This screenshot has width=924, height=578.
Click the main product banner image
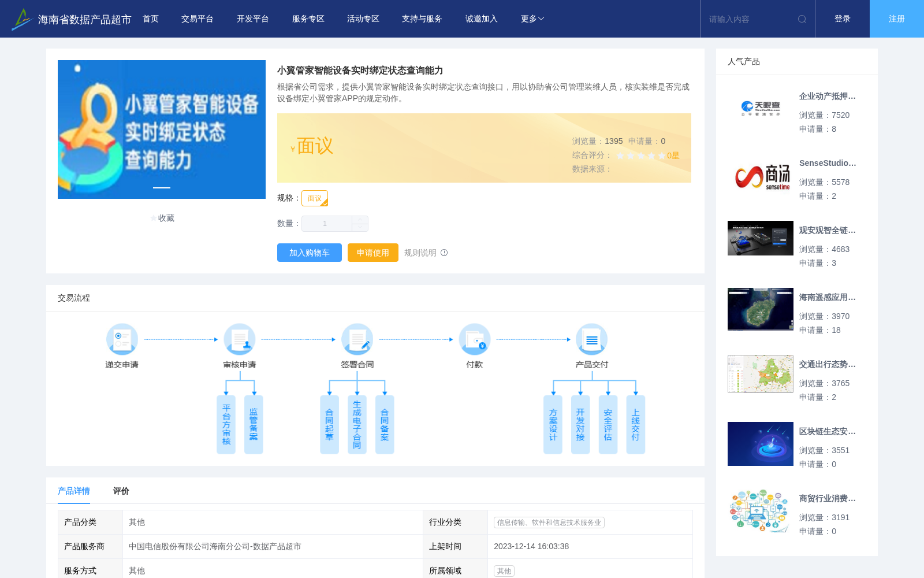[x=162, y=129]
